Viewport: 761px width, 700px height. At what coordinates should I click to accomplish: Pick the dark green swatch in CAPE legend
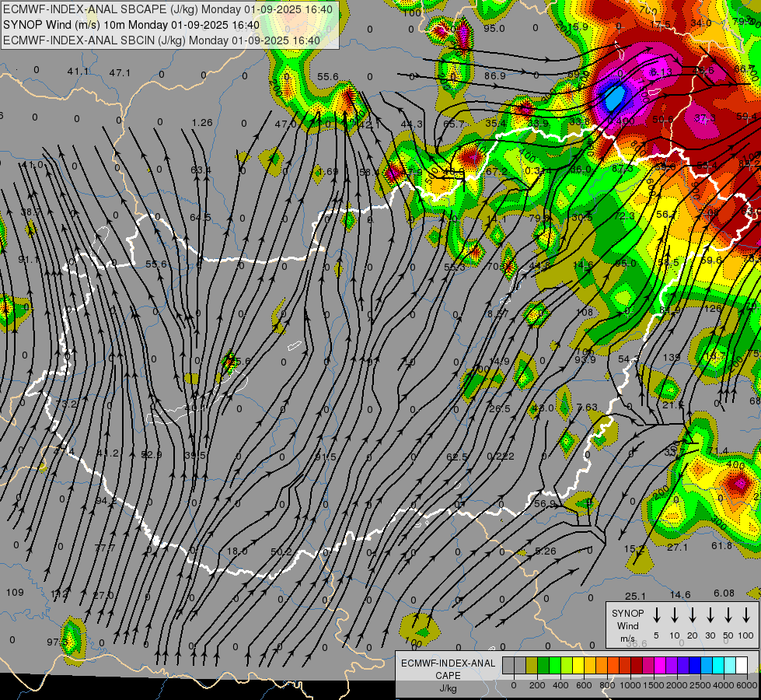pyautogui.click(x=543, y=666)
